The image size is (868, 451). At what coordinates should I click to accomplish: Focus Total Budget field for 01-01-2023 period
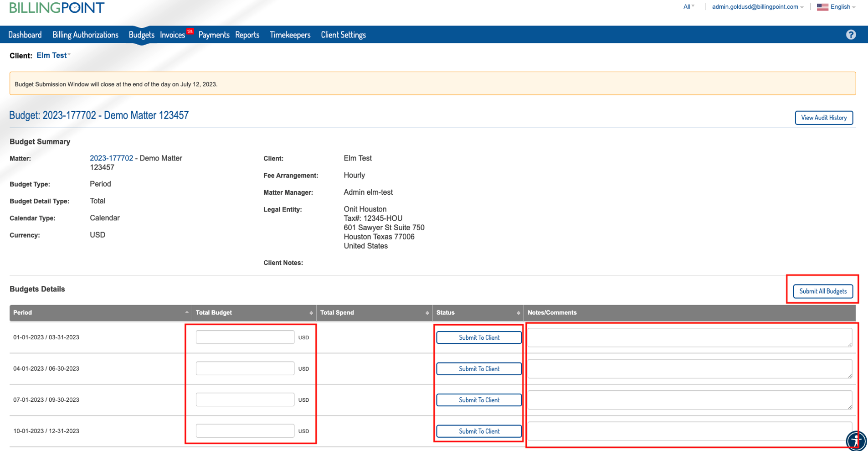[x=245, y=337]
